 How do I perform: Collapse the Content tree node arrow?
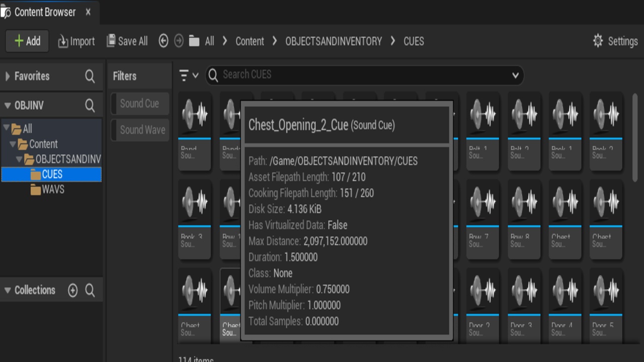(x=13, y=144)
